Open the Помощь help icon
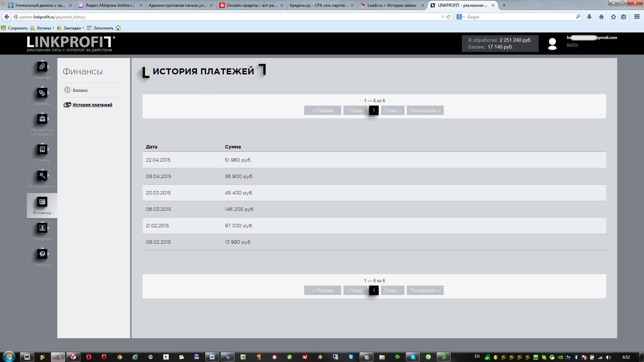The image size is (644, 362). [42, 254]
